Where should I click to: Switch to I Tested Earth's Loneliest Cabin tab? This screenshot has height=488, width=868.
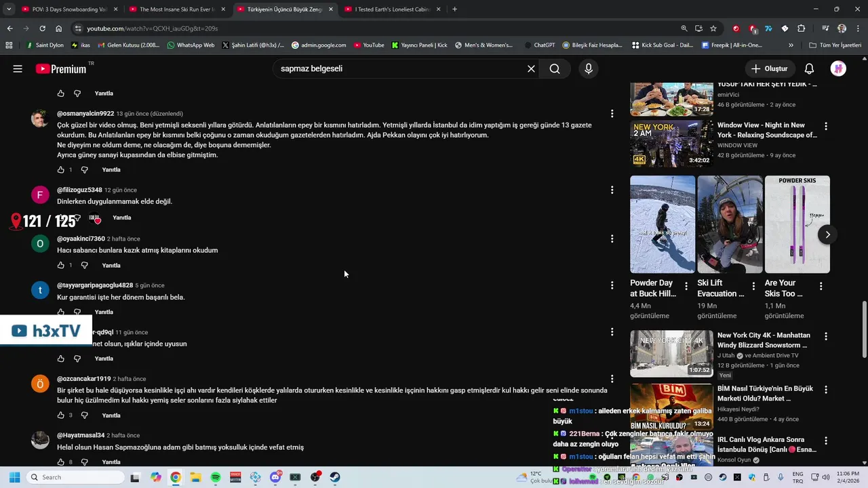pyautogui.click(x=393, y=9)
